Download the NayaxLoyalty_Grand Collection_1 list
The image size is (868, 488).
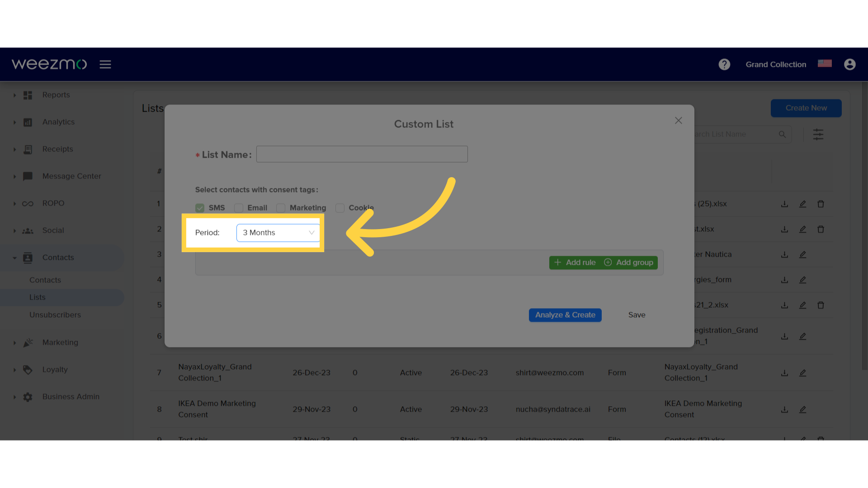[x=784, y=373]
